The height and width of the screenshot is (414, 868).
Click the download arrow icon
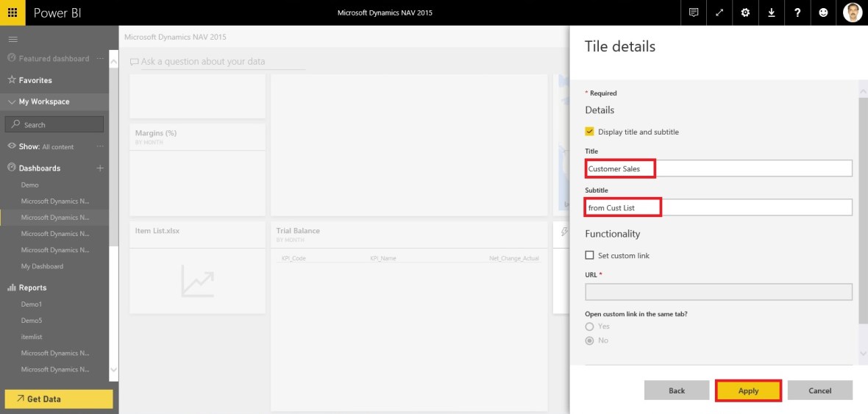click(771, 13)
